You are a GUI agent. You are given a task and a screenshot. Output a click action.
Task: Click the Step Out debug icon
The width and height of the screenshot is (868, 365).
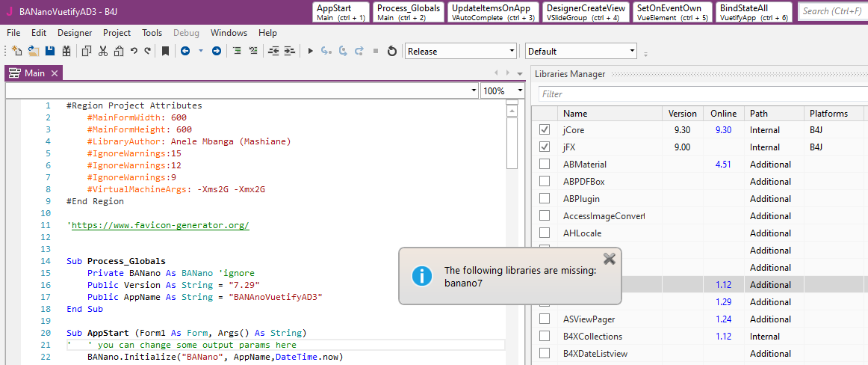(359, 51)
